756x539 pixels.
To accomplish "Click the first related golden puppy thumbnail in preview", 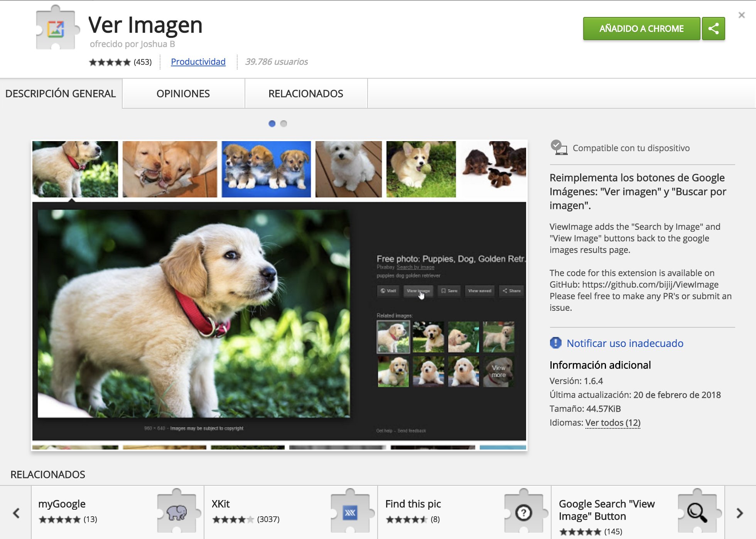I will tap(393, 337).
